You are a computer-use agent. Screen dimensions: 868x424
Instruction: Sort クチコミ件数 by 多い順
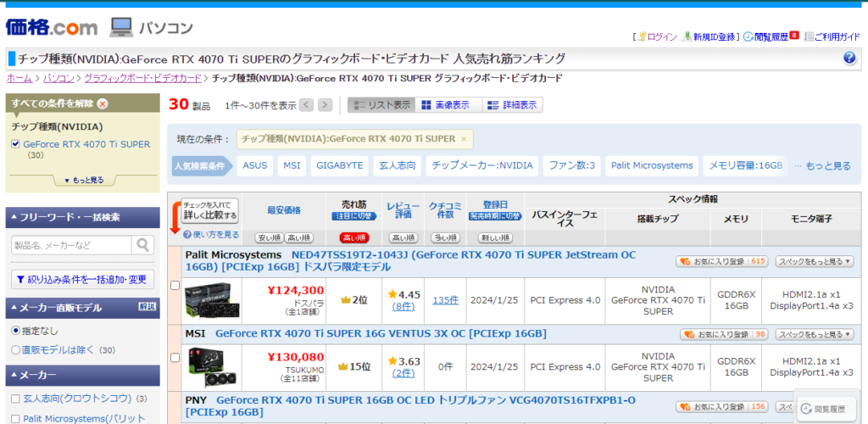446,238
